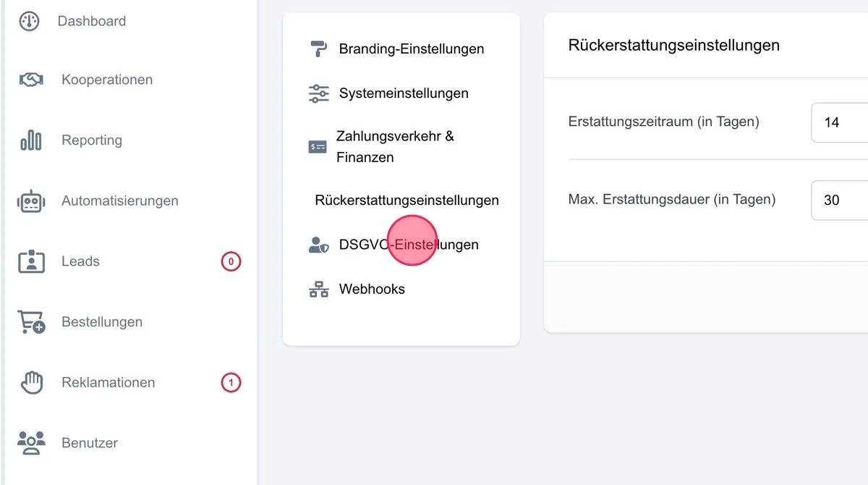868x485 pixels.
Task: Click the Automatisierungen robot icon
Action: (31, 201)
